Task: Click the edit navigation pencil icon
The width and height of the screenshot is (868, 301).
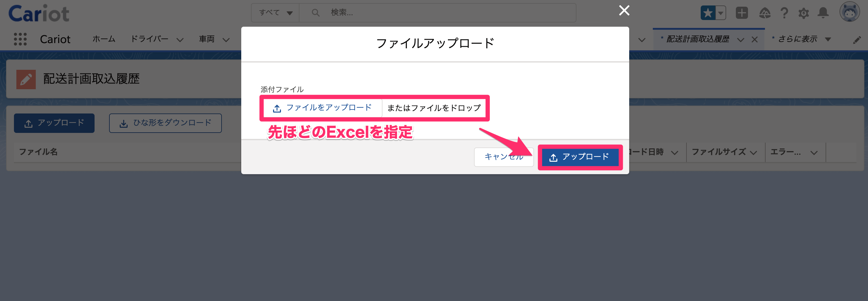Action: coord(857,40)
